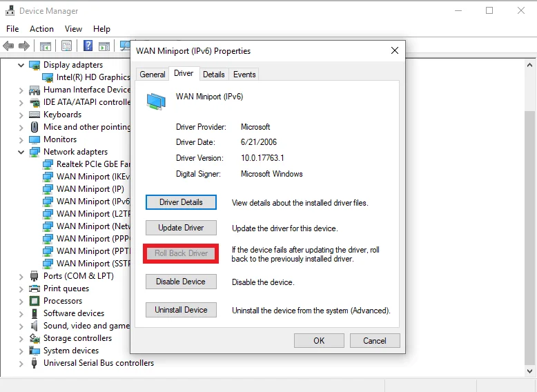The width and height of the screenshot is (537, 392).
Task: Click the Back arrow toolbar icon
Action: pos(8,46)
